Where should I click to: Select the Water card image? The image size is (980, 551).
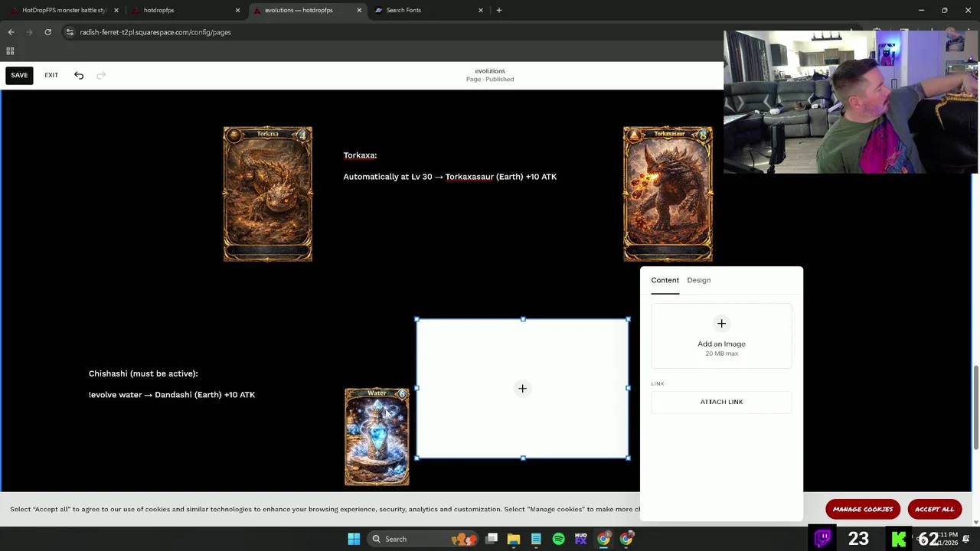[377, 437]
